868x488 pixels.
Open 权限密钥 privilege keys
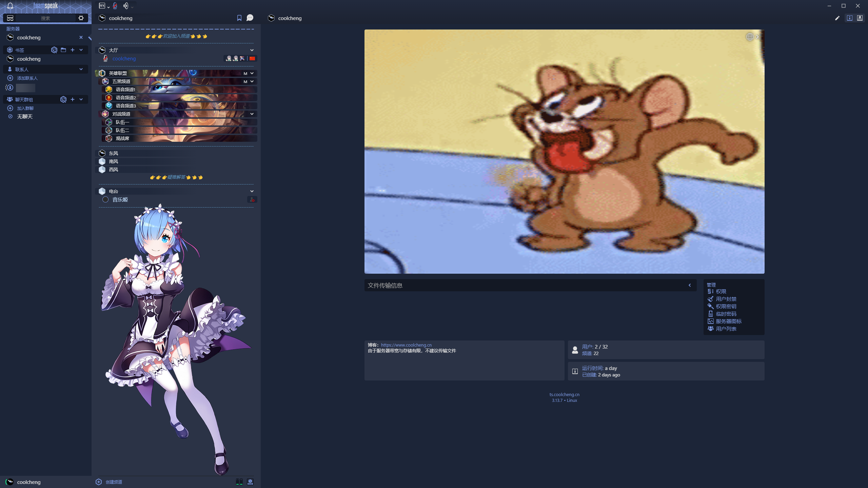point(722,306)
